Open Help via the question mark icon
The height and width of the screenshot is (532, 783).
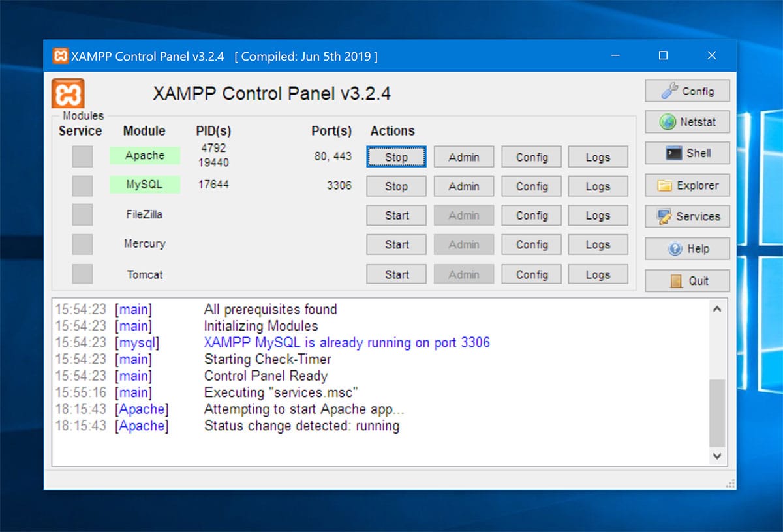(687, 248)
